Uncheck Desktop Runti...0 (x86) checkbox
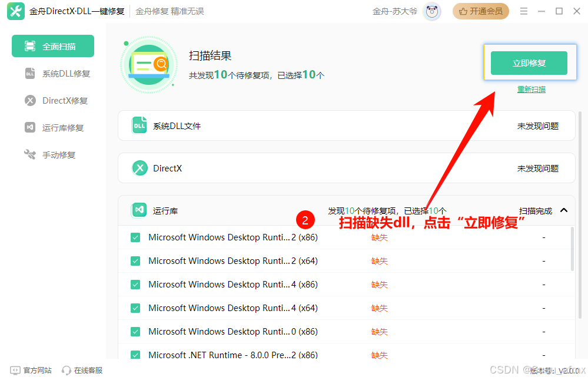 point(135,332)
